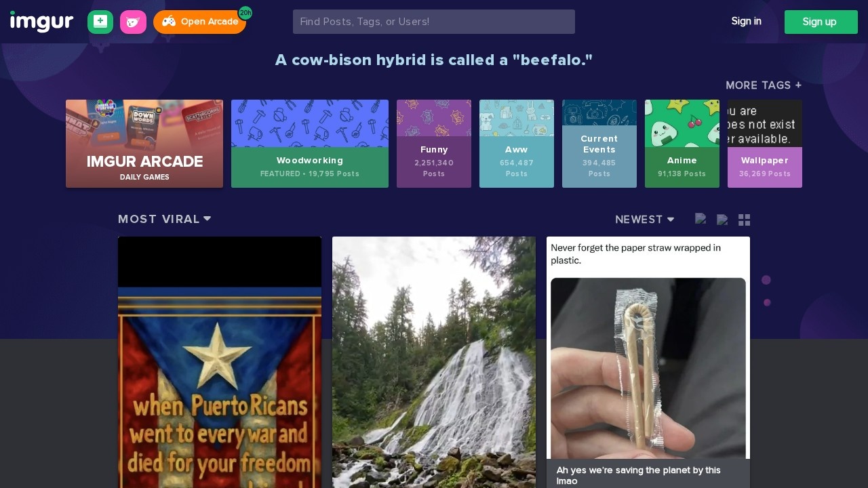Open the waterfall photo post
This screenshot has width=868, height=488.
[434, 362]
